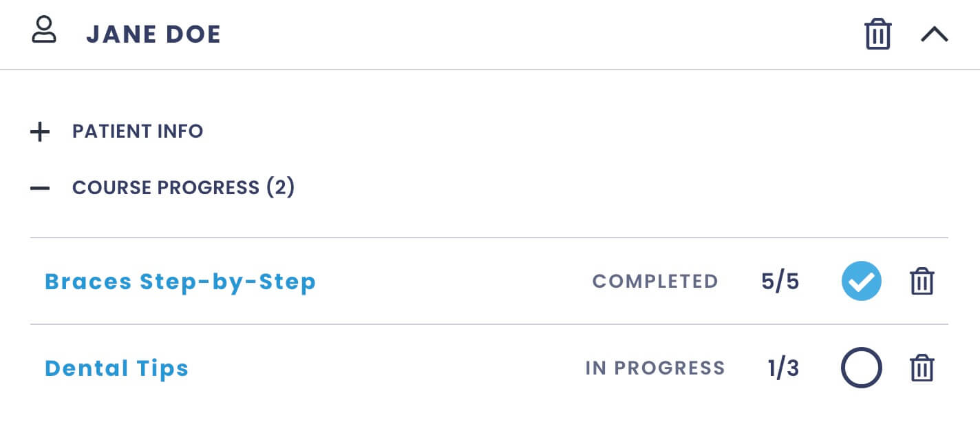Open the Dental Tips course link
The image size is (980, 442).
coord(116,368)
